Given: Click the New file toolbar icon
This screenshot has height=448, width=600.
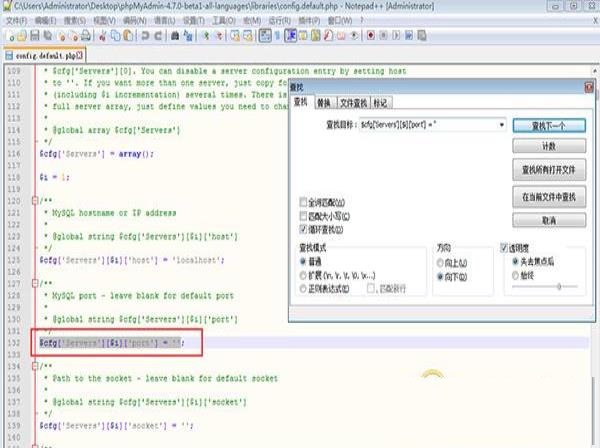Looking at the screenshot, I should click(x=10, y=36).
